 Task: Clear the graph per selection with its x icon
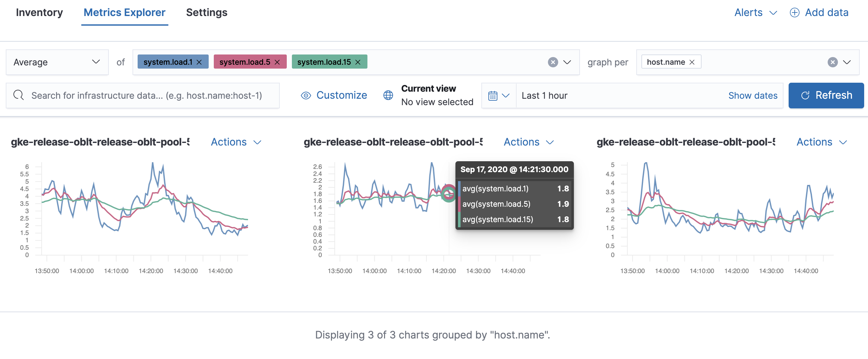click(832, 62)
